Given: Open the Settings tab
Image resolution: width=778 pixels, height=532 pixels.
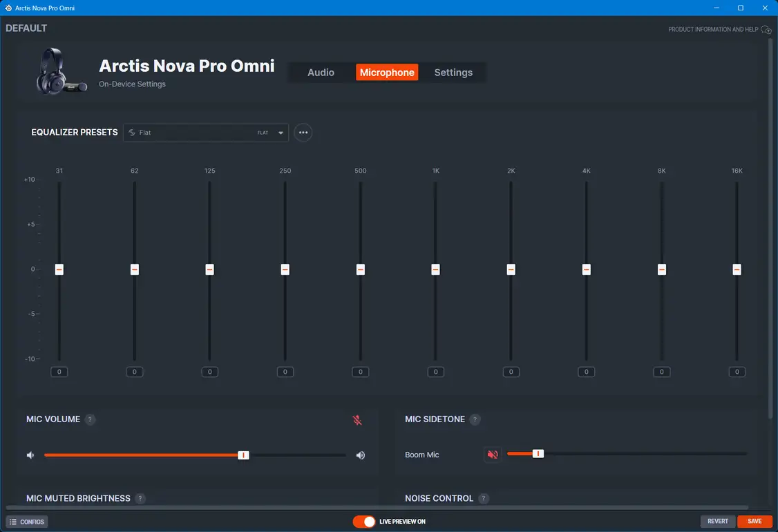Looking at the screenshot, I should pyautogui.click(x=453, y=73).
